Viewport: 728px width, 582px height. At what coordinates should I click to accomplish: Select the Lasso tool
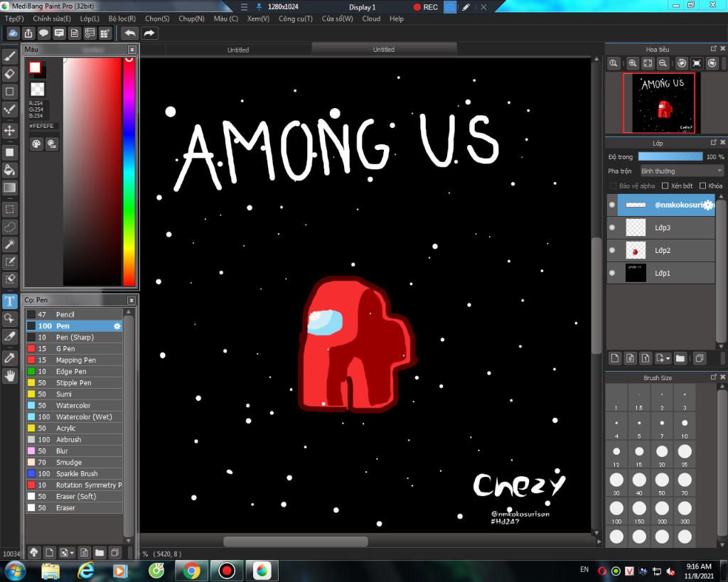pyautogui.click(x=10, y=227)
